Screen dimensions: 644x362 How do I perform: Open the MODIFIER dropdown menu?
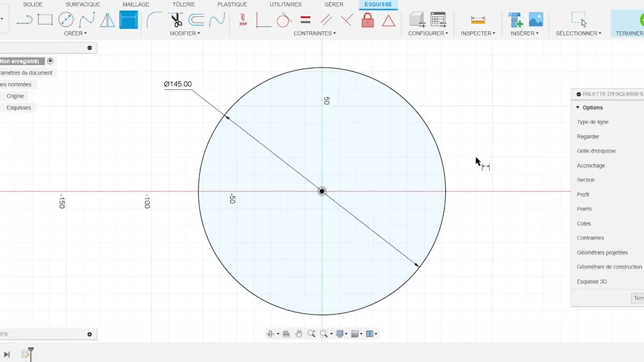[185, 33]
